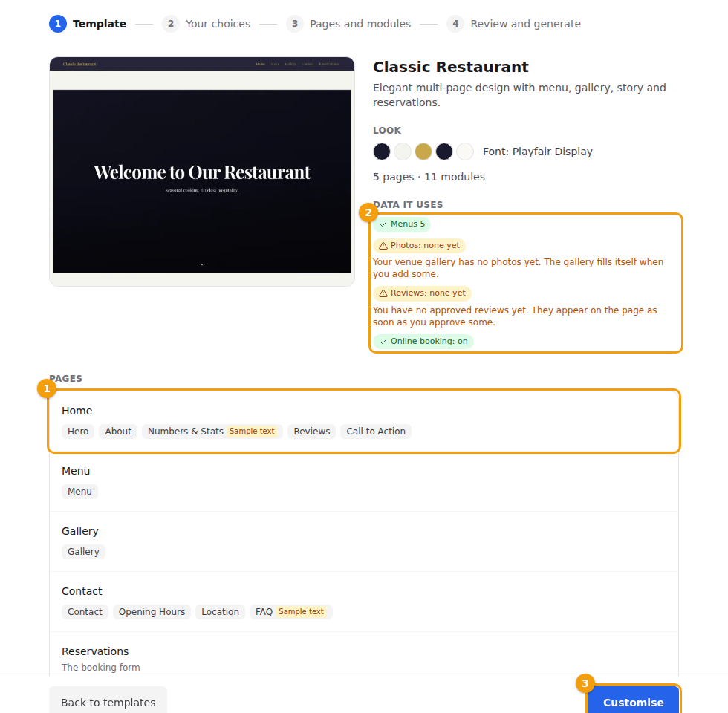Click the "Your venue gallery has no photos" message
The height and width of the screenshot is (713, 728).
tap(519, 268)
